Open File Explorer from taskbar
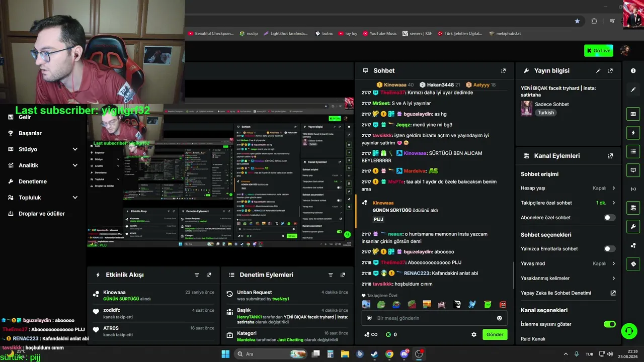The height and width of the screenshot is (362, 644). click(x=345, y=354)
